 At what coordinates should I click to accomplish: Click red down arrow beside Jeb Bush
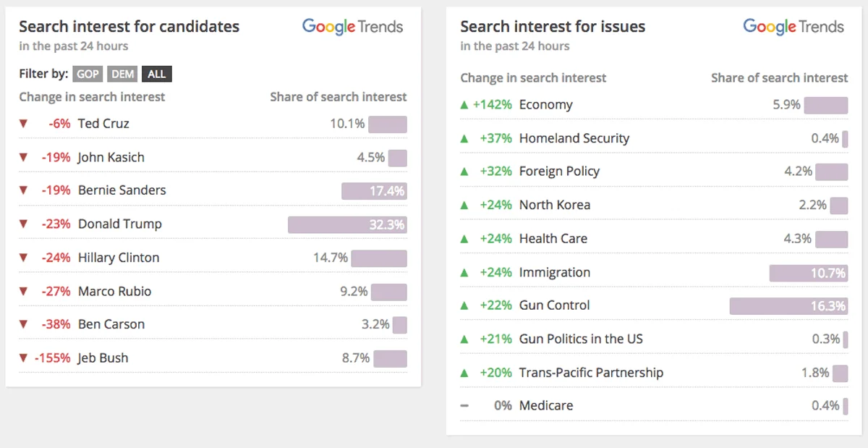click(23, 358)
